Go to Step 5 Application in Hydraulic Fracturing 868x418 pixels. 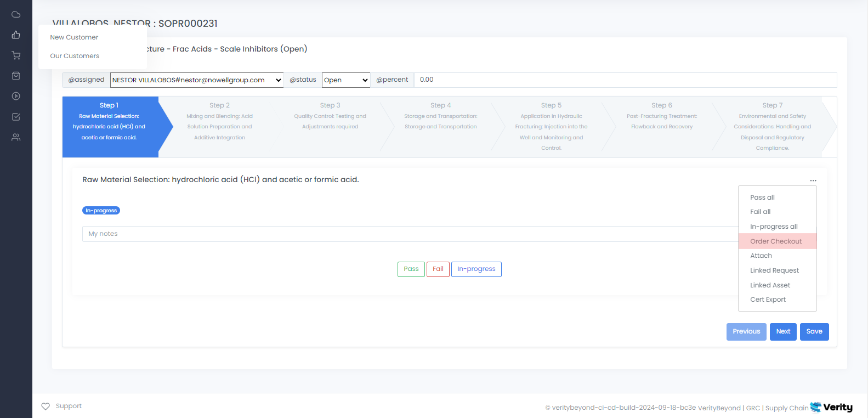[551, 127]
